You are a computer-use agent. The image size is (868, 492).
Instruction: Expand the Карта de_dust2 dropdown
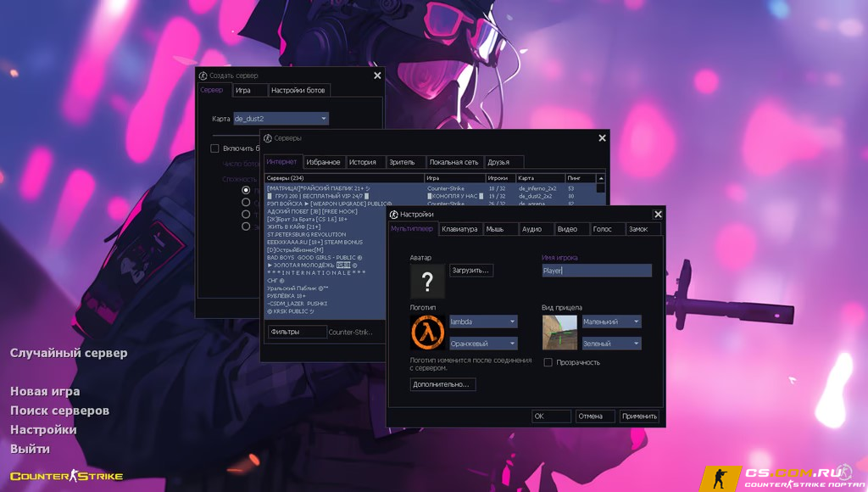[x=281, y=119]
